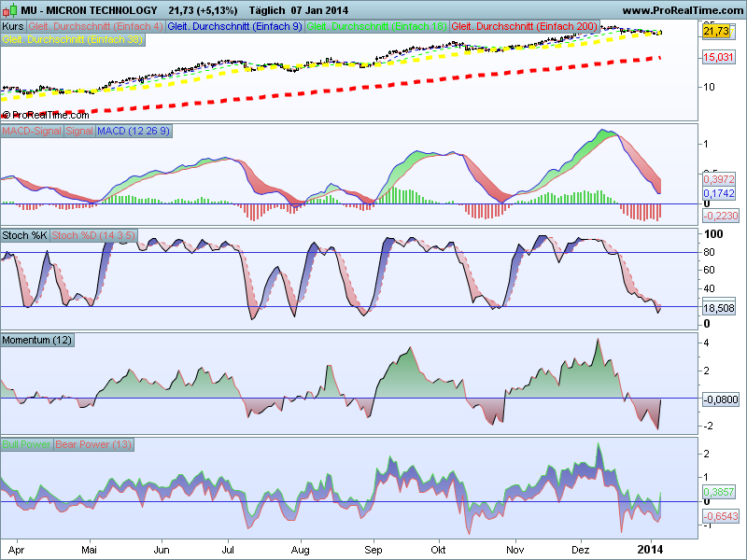Click Gleit. Durchschnitt (Einfach 4) label

click(x=95, y=26)
